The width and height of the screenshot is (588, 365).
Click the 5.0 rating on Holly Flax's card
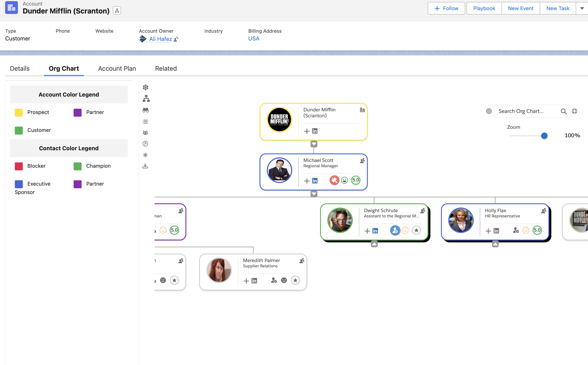coord(537,230)
